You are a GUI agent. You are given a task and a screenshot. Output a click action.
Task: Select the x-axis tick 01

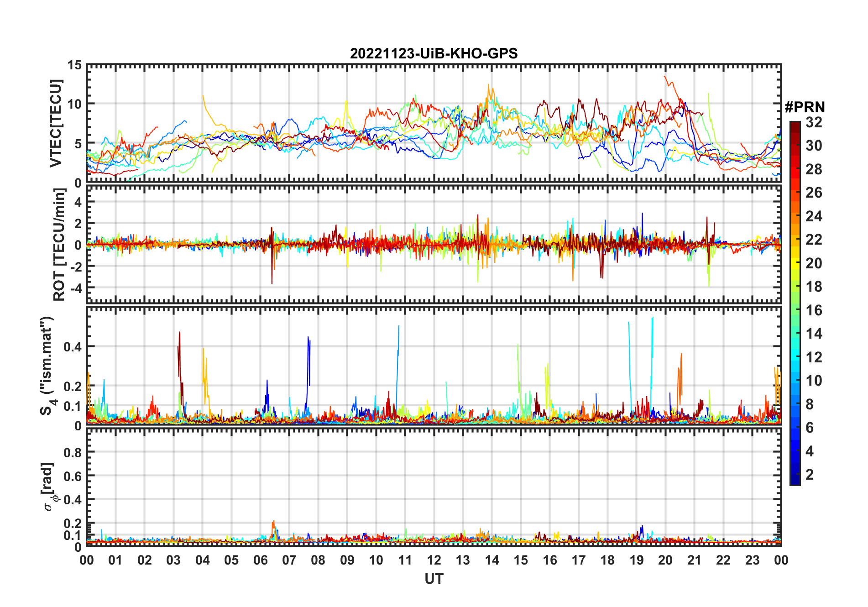pyautogui.click(x=115, y=560)
